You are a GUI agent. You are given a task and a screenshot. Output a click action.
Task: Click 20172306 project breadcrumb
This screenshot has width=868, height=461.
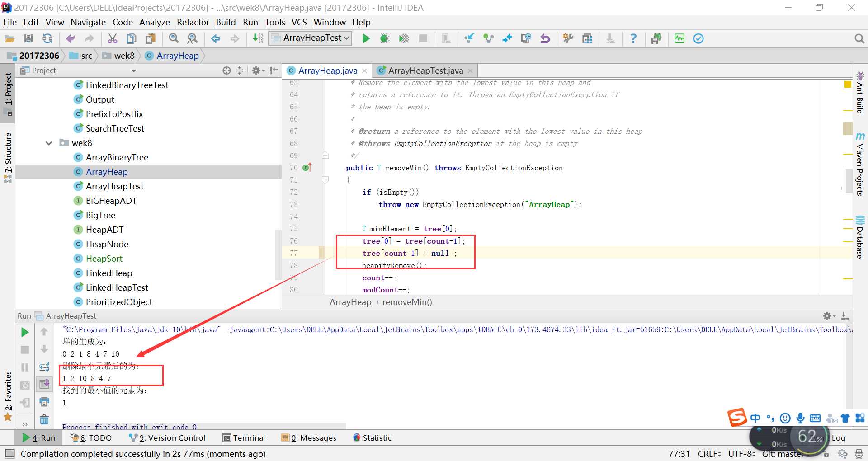pyautogui.click(x=33, y=56)
